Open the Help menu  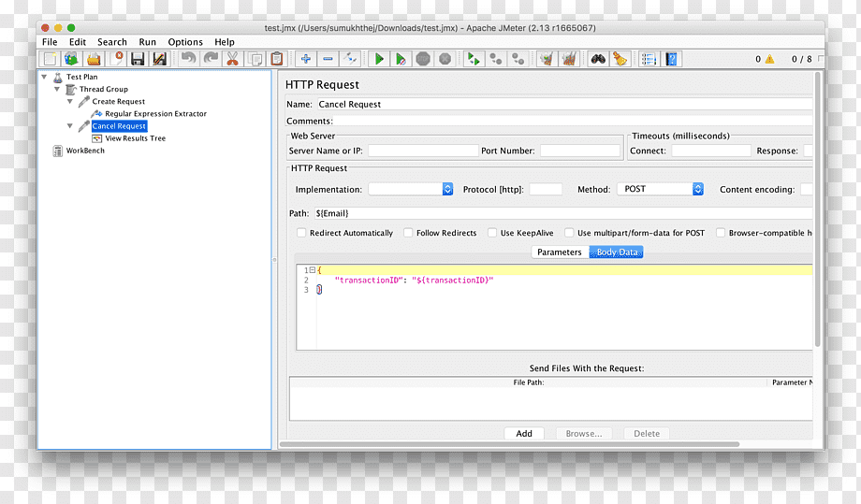click(224, 42)
